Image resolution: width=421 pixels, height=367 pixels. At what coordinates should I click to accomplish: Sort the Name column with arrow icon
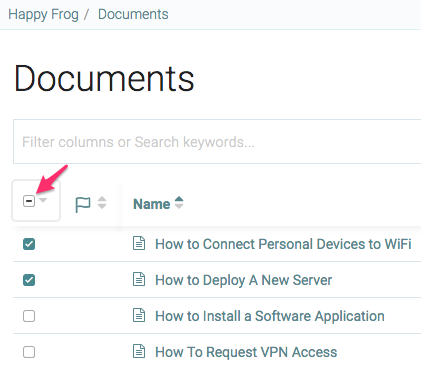click(179, 203)
